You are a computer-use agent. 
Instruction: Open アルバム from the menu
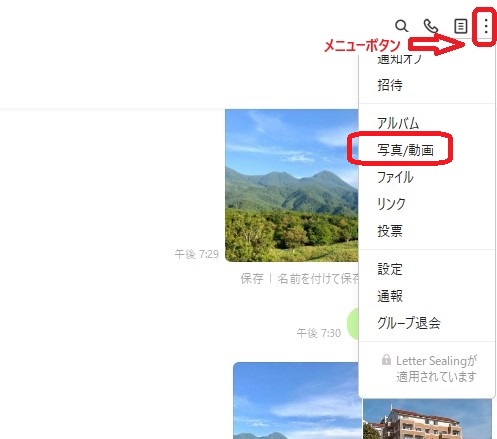398,123
